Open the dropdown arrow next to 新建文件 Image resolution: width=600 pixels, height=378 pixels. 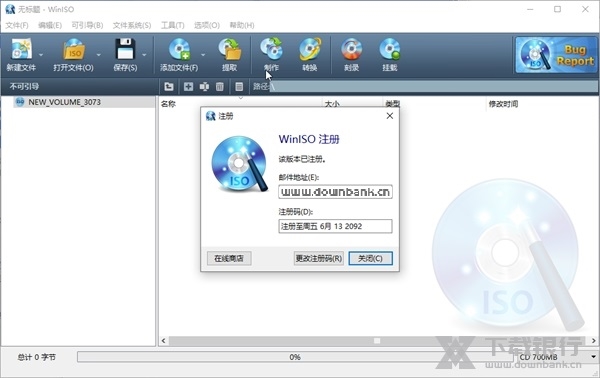41,55
